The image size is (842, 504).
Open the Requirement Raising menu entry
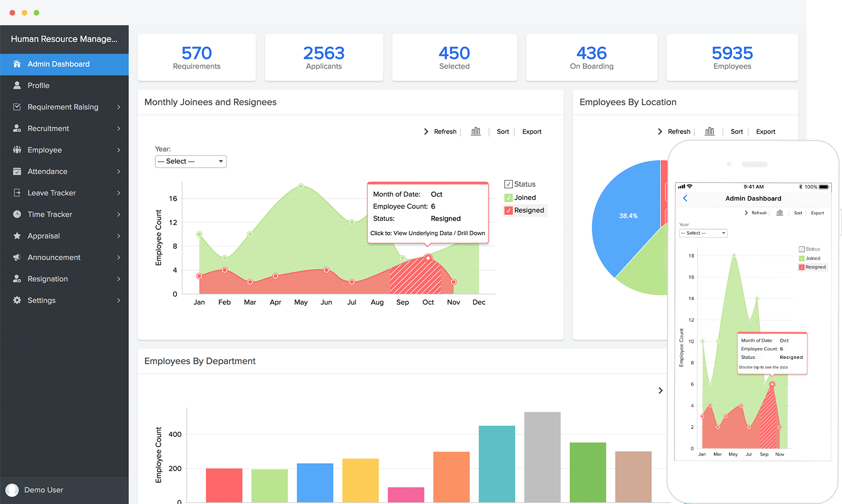coord(63,107)
